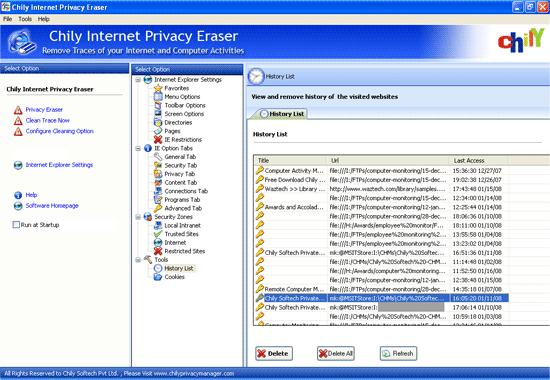550x380 pixels.
Task: Select the Waztech >> Library history row
Action: [382, 189]
